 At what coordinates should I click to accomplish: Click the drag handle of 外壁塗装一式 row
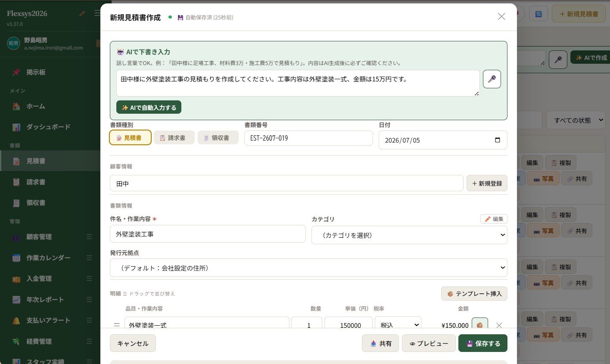click(116, 325)
